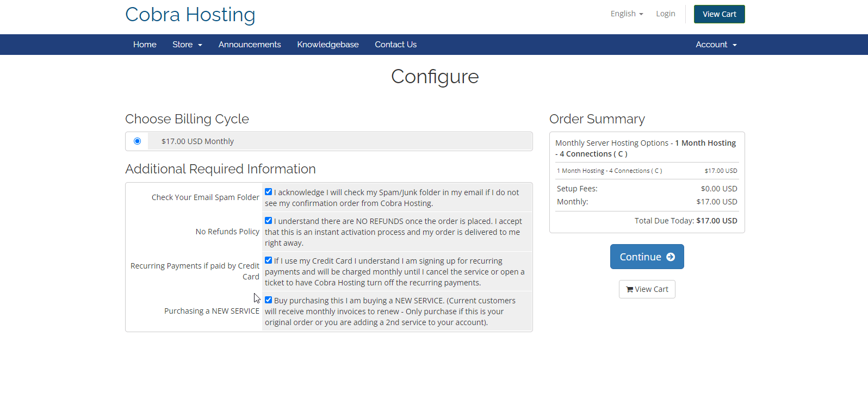Click the shopping cart icon beside View Cart
868x405 pixels.
[630, 290]
